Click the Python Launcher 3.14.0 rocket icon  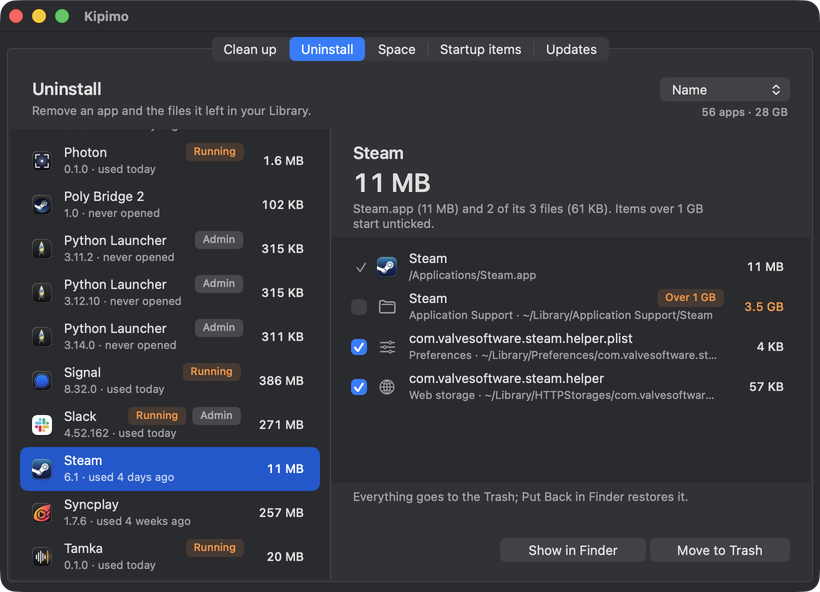coord(42,336)
